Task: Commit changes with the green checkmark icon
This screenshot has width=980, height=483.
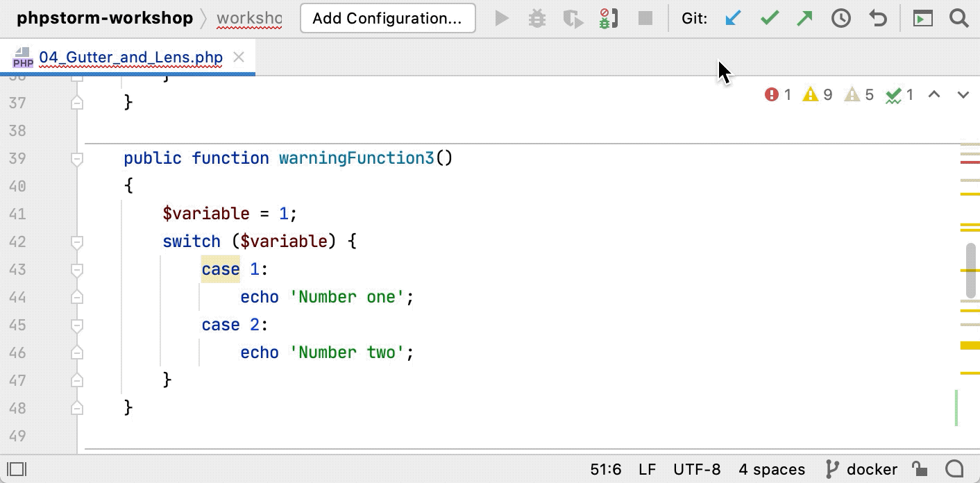Action: (769, 18)
